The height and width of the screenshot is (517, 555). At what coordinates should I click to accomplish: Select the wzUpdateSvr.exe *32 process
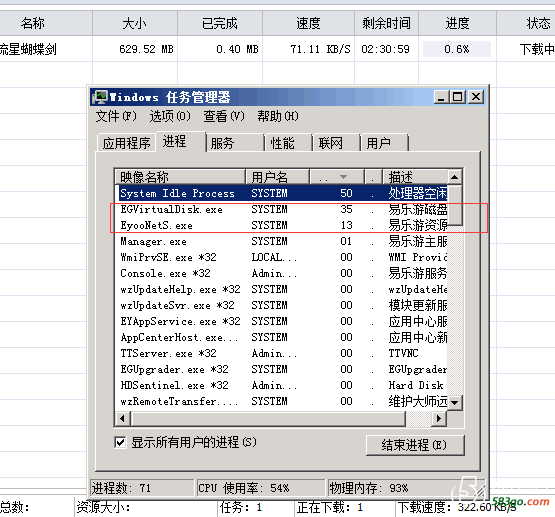pos(281,305)
